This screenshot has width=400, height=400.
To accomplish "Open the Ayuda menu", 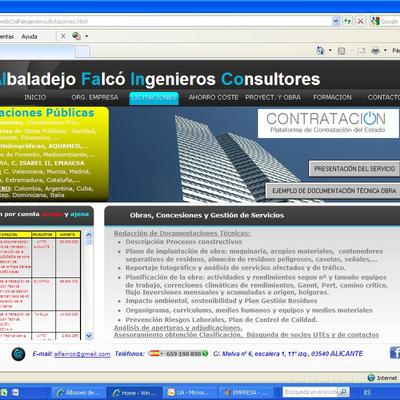I will click(29, 36).
